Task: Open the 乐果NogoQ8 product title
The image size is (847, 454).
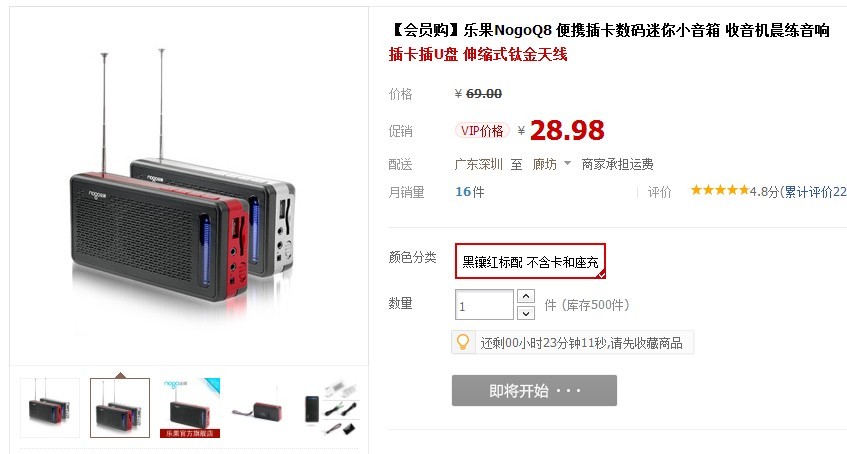Action: (608, 30)
